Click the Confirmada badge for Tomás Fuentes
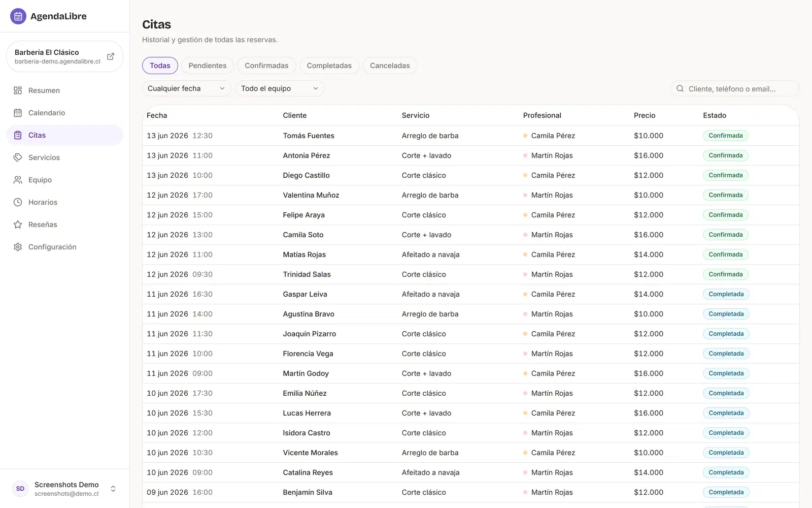 pyautogui.click(x=726, y=136)
